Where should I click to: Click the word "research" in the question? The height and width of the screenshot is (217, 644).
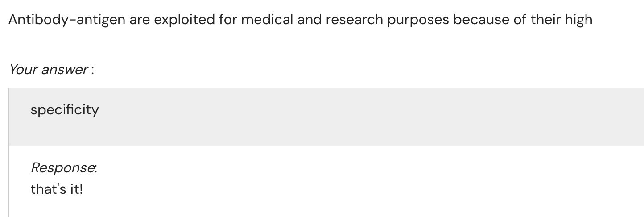tap(354, 20)
